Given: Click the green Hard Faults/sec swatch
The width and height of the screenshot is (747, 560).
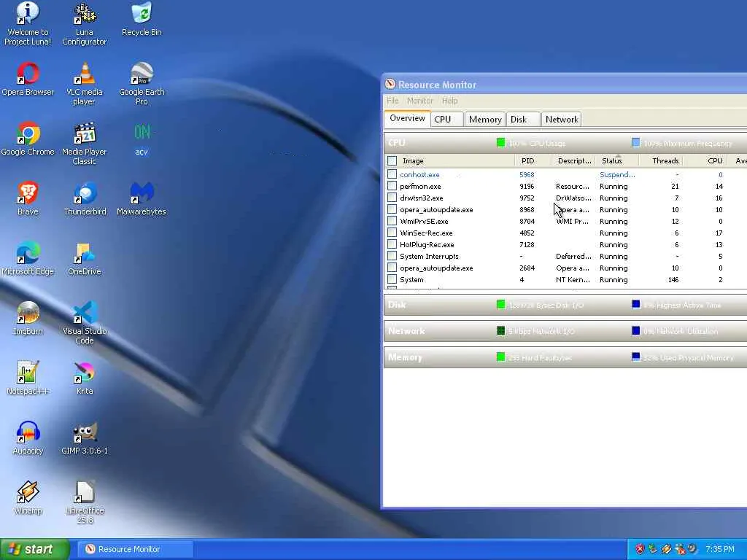Looking at the screenshot, I should (x=500, y=357).
